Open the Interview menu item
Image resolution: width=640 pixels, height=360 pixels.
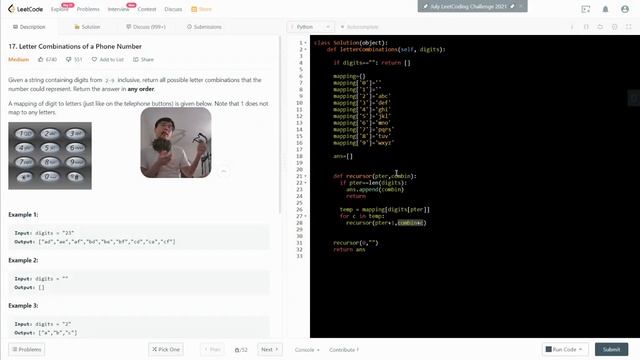(x=118, y=9)
